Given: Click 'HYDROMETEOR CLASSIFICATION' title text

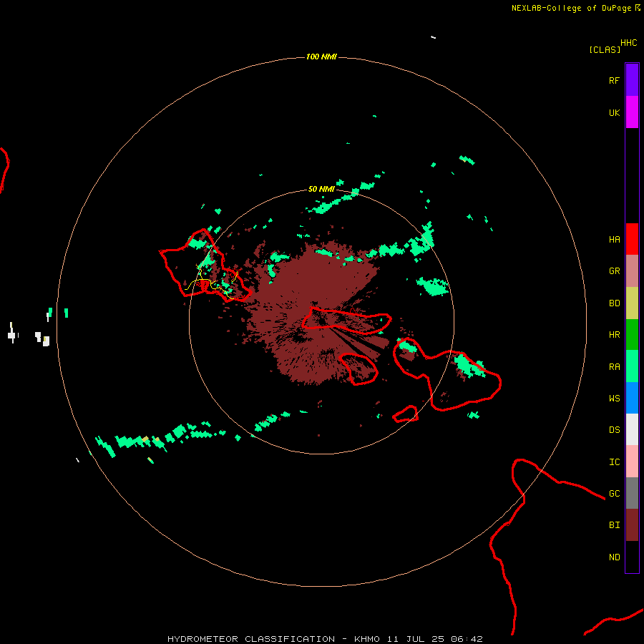Looking at the screenshot, I should (x=251, y=639).
